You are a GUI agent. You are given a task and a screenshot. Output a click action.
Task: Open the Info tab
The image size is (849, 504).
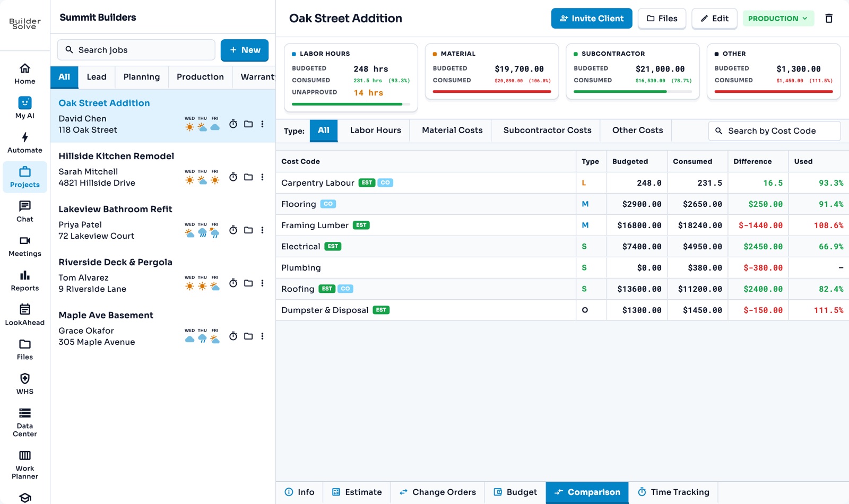(300, 492)
